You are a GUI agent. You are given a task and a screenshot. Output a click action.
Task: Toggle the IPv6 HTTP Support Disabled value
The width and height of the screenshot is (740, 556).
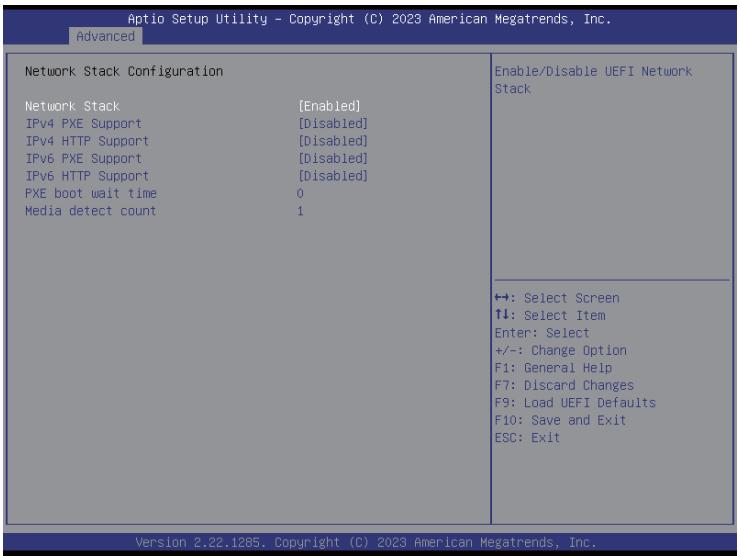pyautogui.click(x=333, y=176)
